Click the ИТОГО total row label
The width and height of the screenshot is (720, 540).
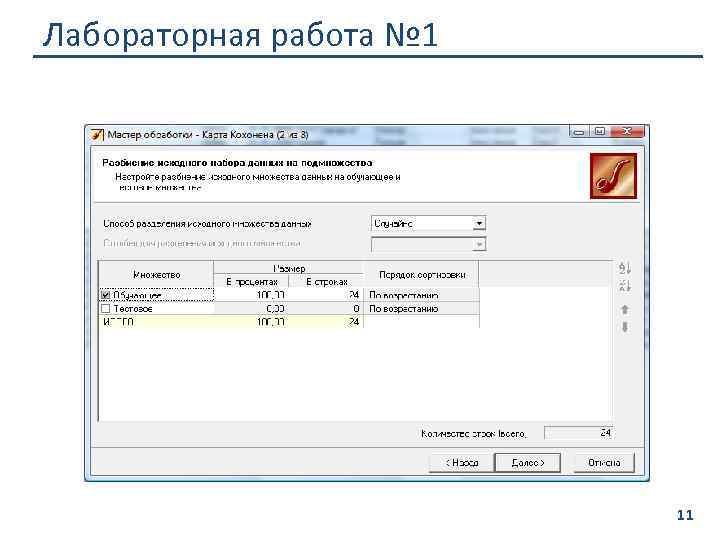118,322
